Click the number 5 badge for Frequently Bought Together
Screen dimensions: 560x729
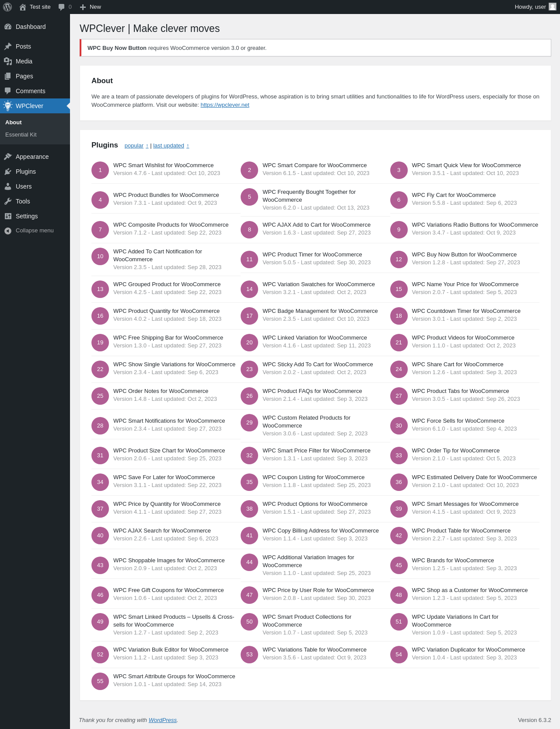point(249,197)
